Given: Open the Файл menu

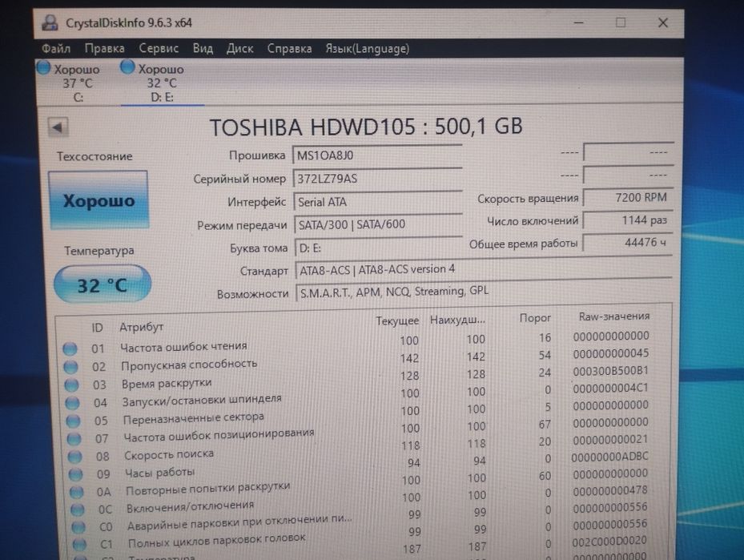Looking at the screenshot, I should [x=56, y=48].
